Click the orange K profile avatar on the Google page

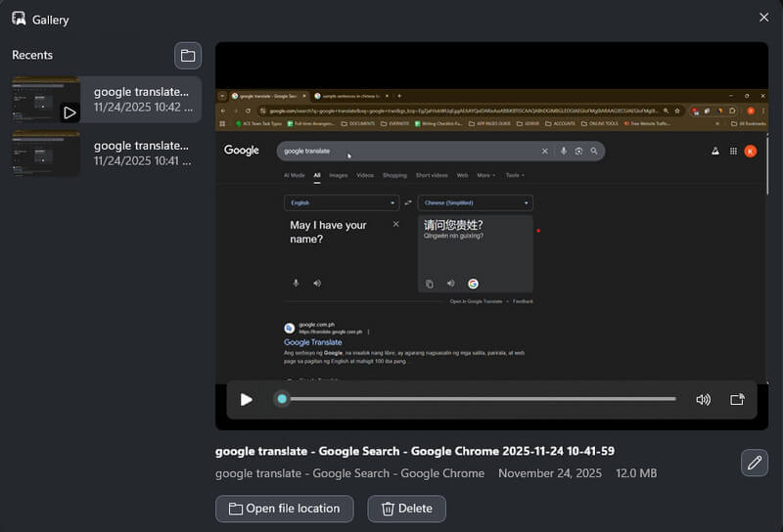751,152
